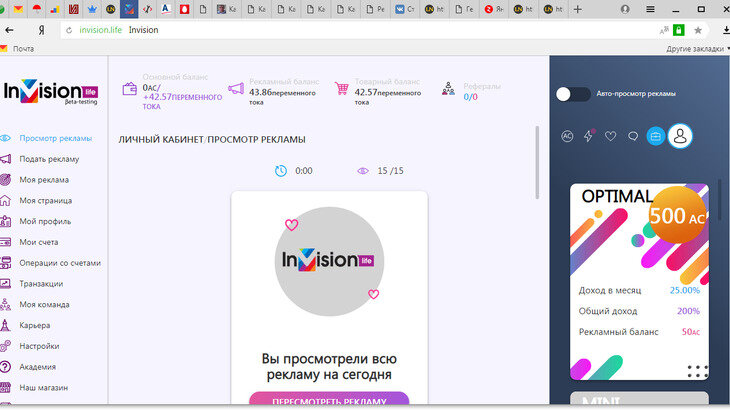Click the shopping cart balance icon
This screenshot has height=410, width=730.
coord(342,88)
